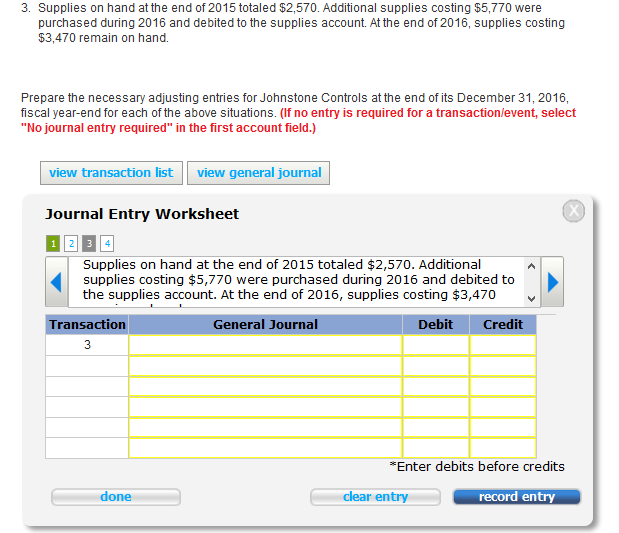Image resolution: width=619 pixels, height=533 pixels.
Task: Select first General Journal account field for transaction 3
Action: (265, 345)
